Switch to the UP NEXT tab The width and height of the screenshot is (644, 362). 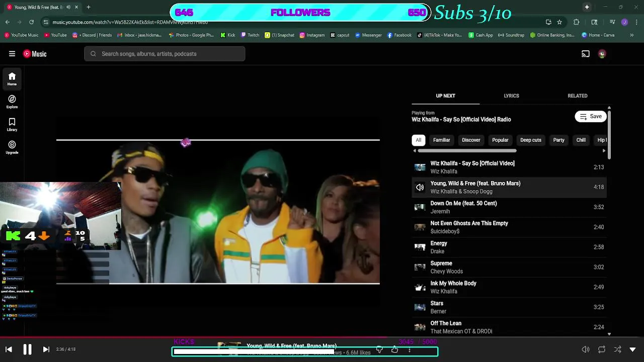(x=445, y=96)
